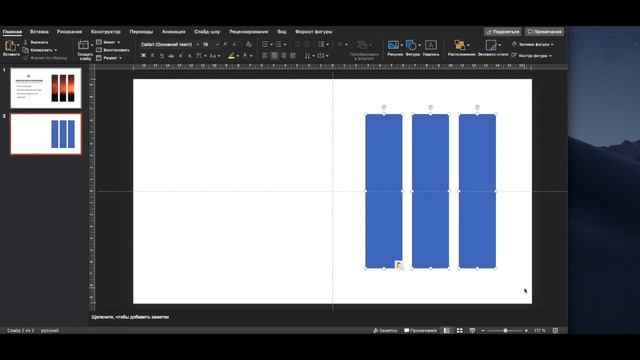
Task: Click the numbered list icon
Action: coord(279,44)
